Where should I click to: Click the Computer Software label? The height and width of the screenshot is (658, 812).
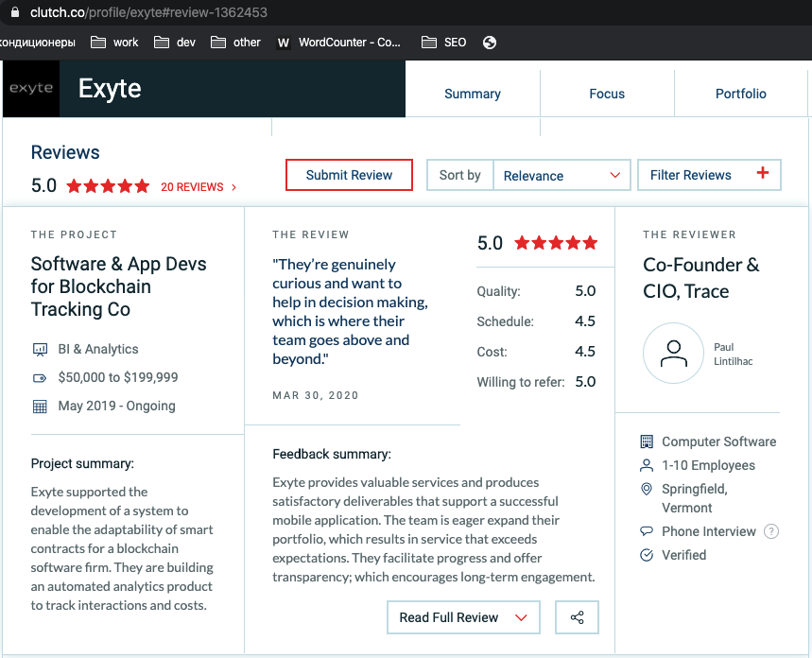pyautogui.click(x=718, y=442)
